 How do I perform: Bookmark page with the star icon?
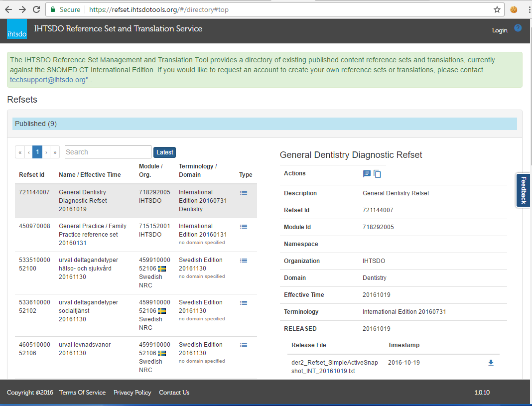(497, 9)
